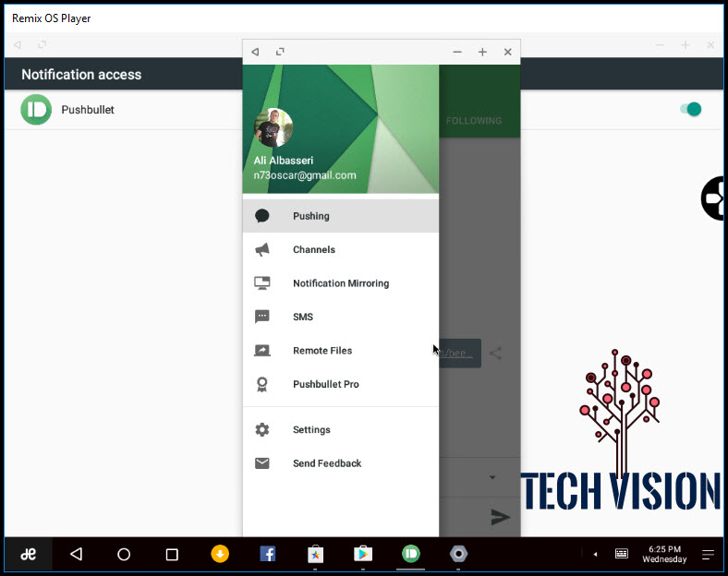This screenshot has height=576, width=728.
Task: Click the Pushbullet window back arrow
Action: click(x=255, y=52)
